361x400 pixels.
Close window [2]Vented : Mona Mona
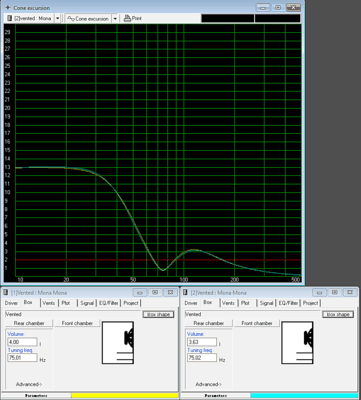click(349, 292)
